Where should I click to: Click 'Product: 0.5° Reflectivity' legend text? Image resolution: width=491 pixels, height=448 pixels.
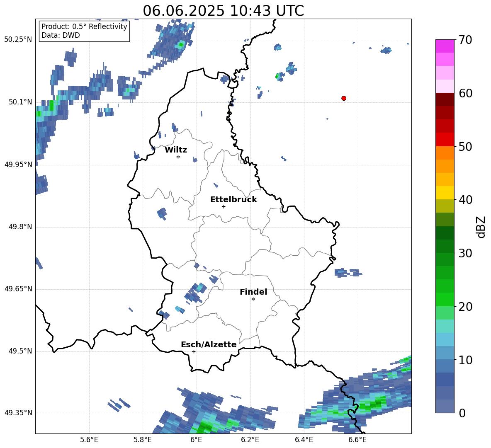84,27
